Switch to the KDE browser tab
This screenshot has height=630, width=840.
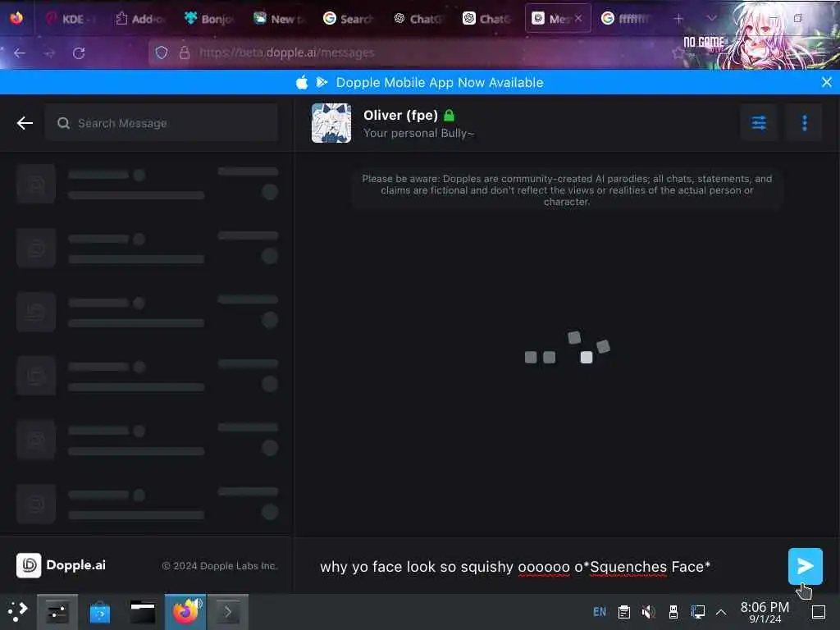(71, 19)
